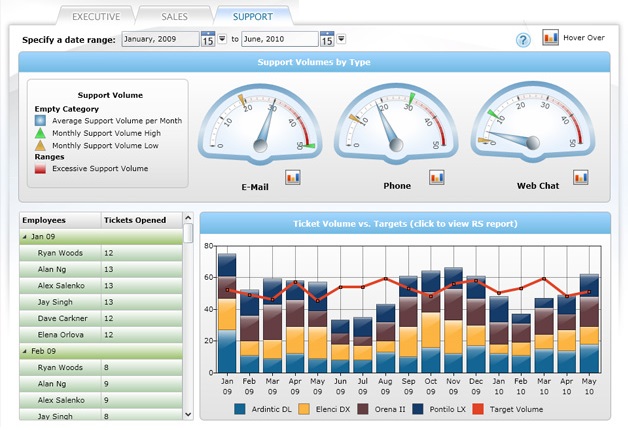The image size is (628, 430).
Task: Collapse the Jan 09 employee group
Action: click(x=25, y=237)
